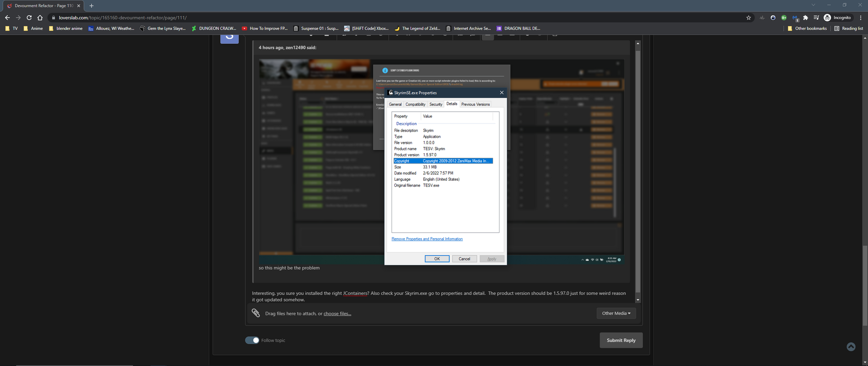Open The Legend of Zelda bookmark
The width and height of the screenshot is (868, 366).
417,28
